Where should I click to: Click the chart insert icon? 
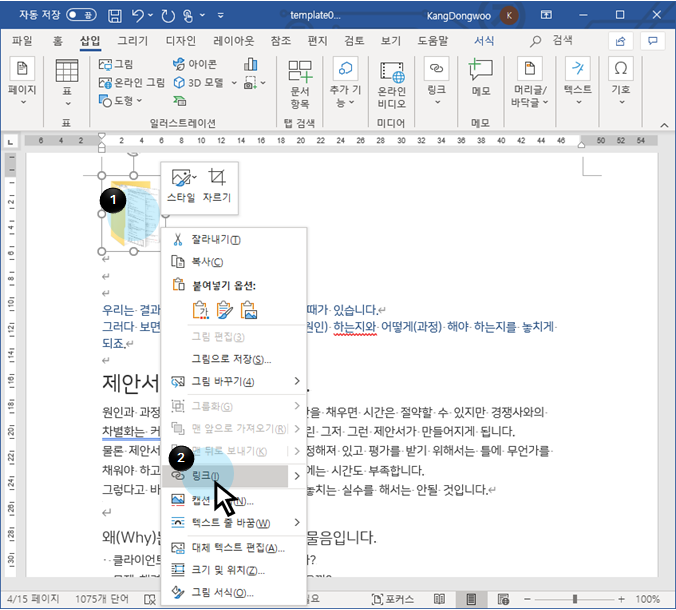point(250,65)
